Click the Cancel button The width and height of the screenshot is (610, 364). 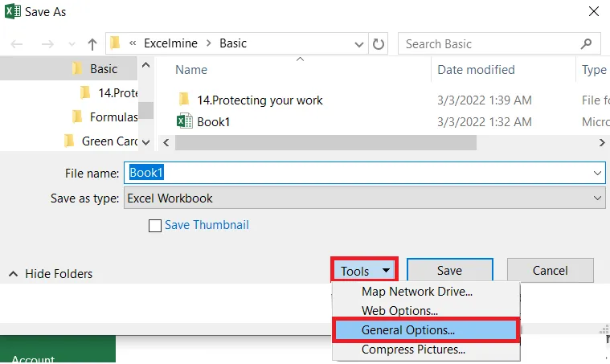(550, 270)
